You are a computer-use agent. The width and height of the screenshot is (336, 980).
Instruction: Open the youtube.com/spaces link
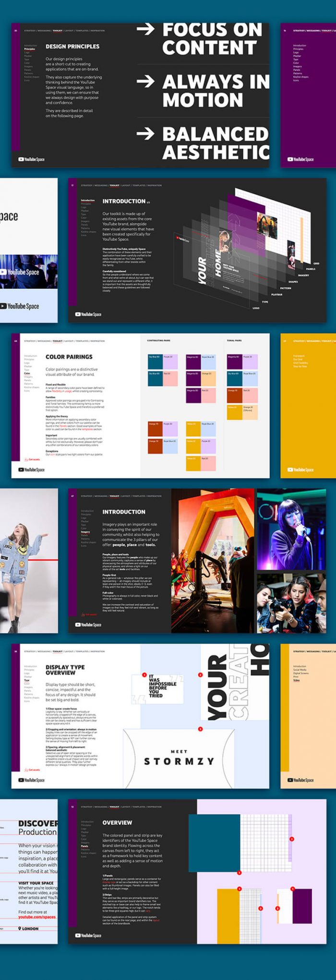pyautogui.click(x=37, y=917)
